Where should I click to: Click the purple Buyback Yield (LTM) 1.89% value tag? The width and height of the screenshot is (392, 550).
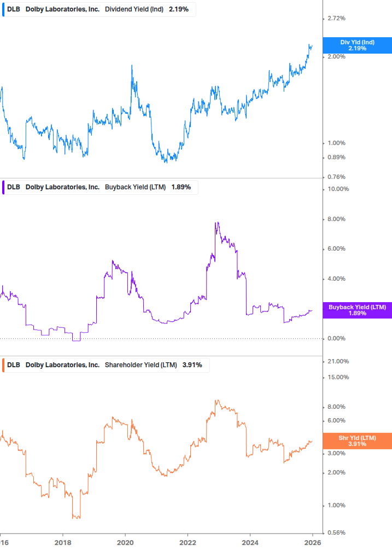pos(358,310)
